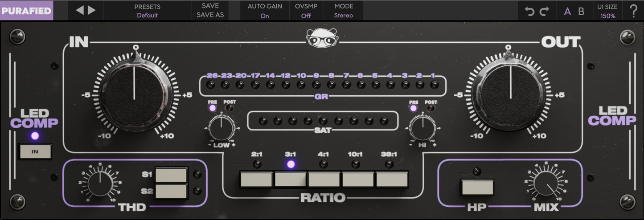Click SAVE in the top bar

click(x=210, y=6)
